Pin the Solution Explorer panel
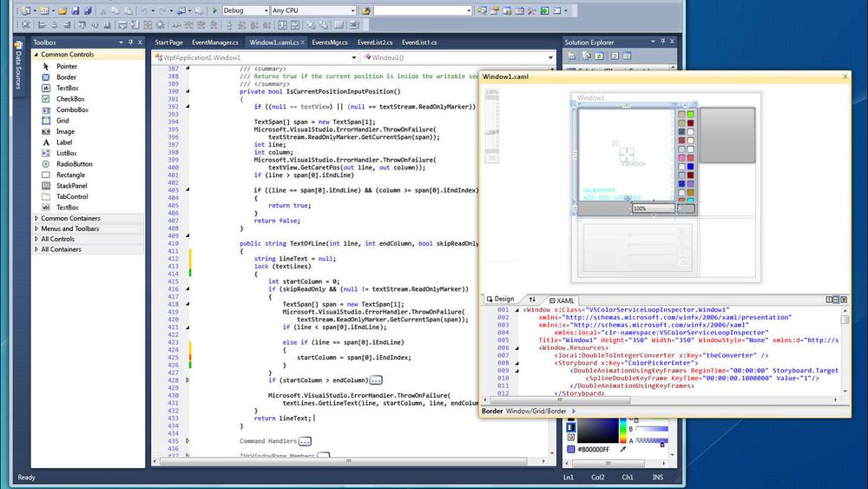 662,42
